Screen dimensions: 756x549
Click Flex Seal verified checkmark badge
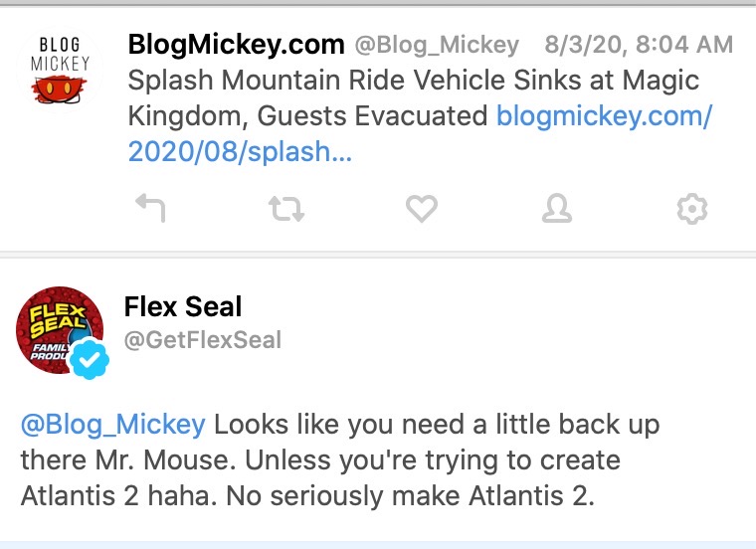coord(90,359)
